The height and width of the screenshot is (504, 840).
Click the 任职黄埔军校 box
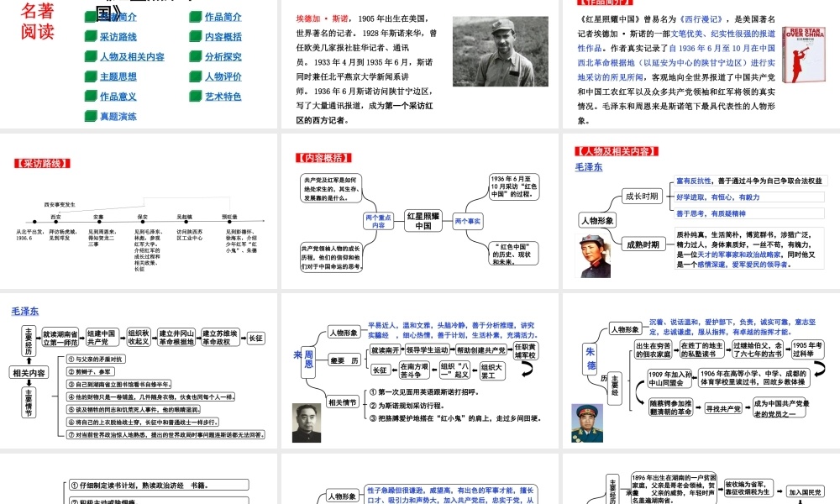pyautogui.click(x=525, y=351)
